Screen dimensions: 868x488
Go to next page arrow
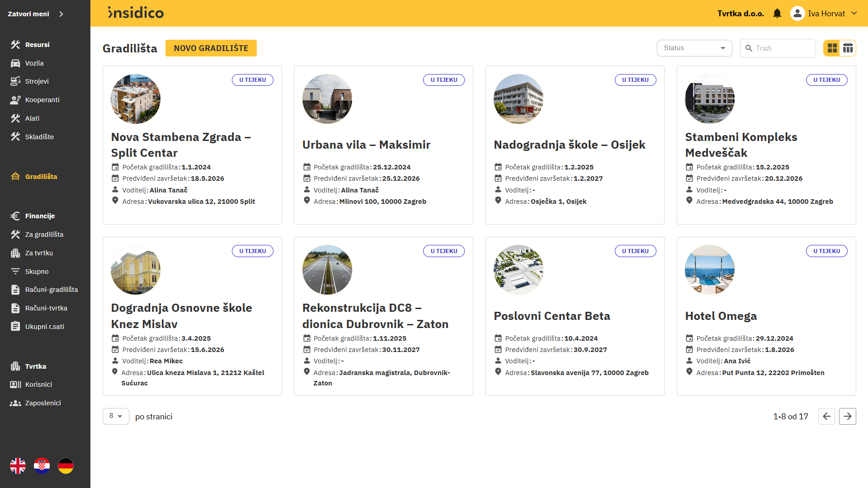pos(848,416)
